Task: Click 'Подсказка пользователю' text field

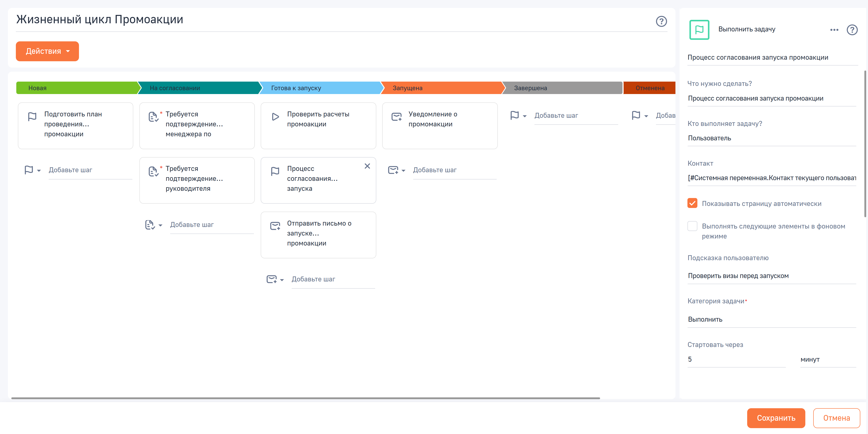Action: [771, 276]
